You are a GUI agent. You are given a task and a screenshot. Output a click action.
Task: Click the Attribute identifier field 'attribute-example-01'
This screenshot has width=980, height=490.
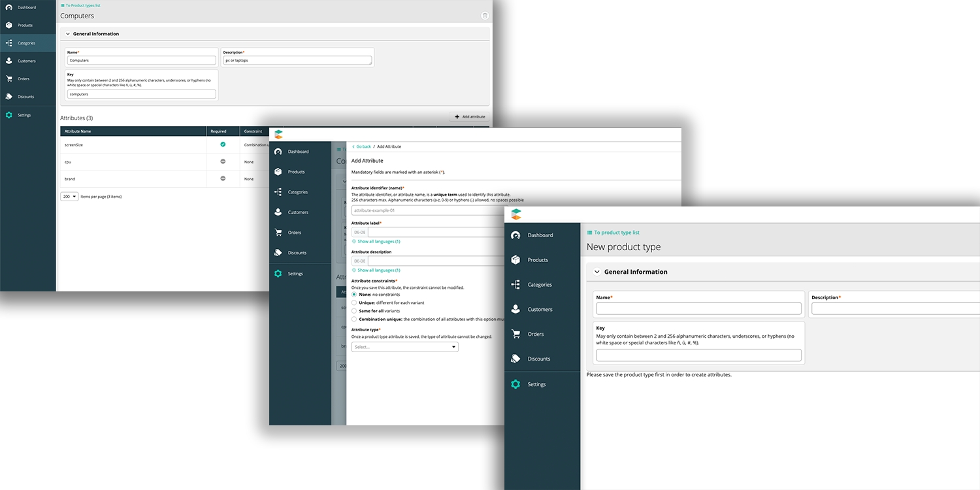pyautogui.click(x=428, y=210)
